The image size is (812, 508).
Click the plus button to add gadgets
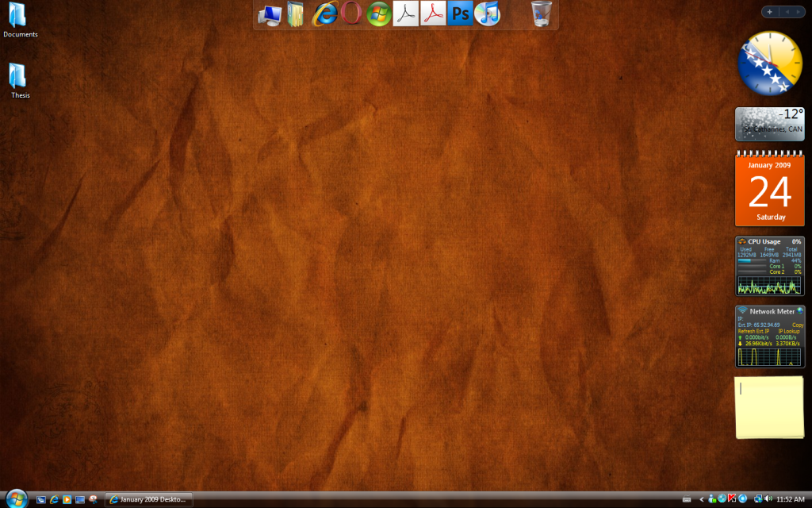click(769, 12)
